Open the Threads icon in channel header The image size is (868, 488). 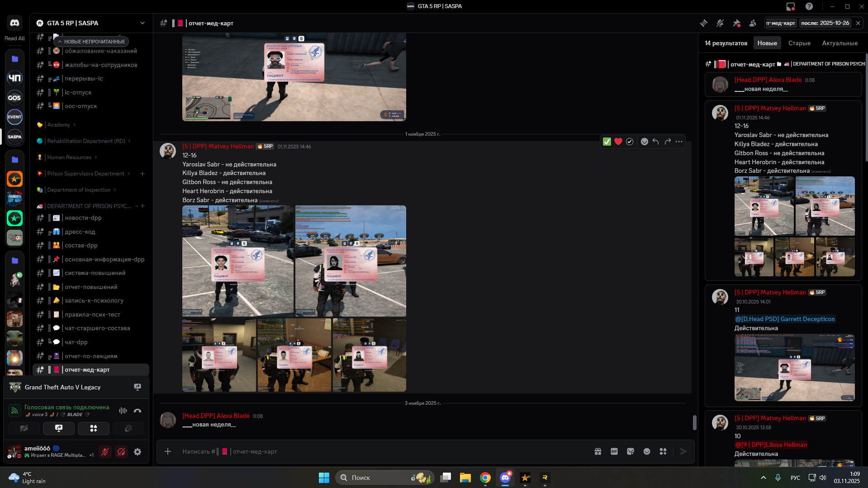pyautogui.click(x=703, y=23)
